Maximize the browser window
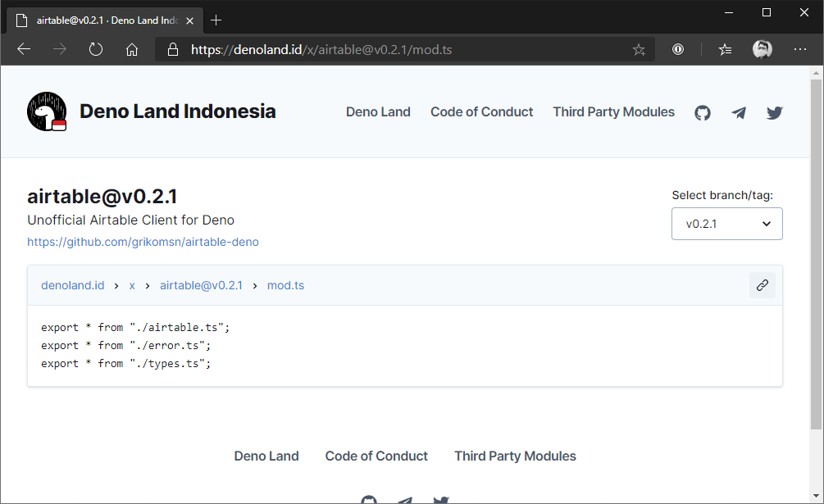This screenshot has height=504, width=824. click(767, 12)
